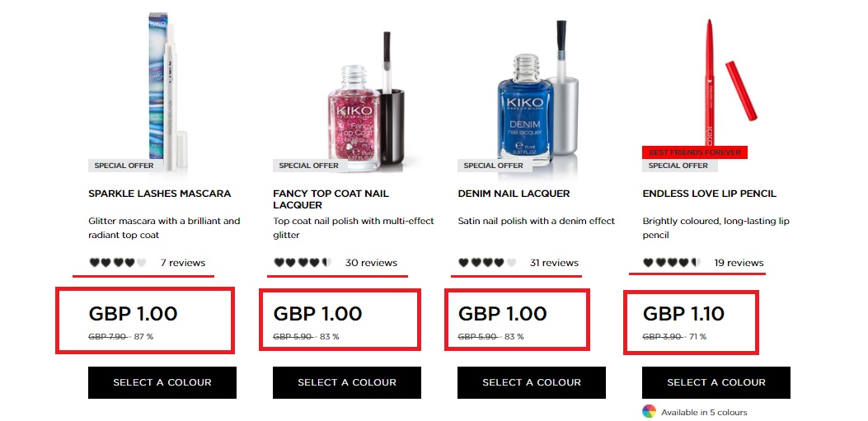Open the 7 reviews link
Screen dimensions: 868x421
click(x=183, y=263)
